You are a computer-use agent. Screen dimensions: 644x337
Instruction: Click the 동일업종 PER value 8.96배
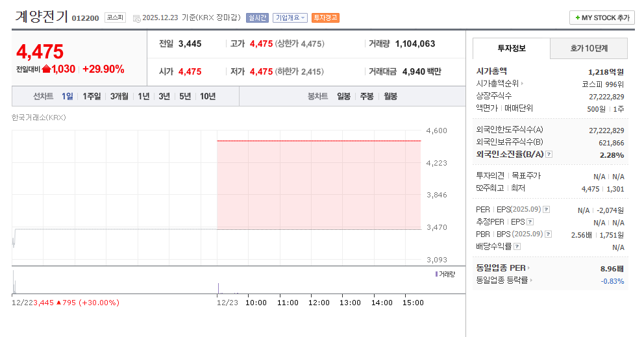(612, 269)
